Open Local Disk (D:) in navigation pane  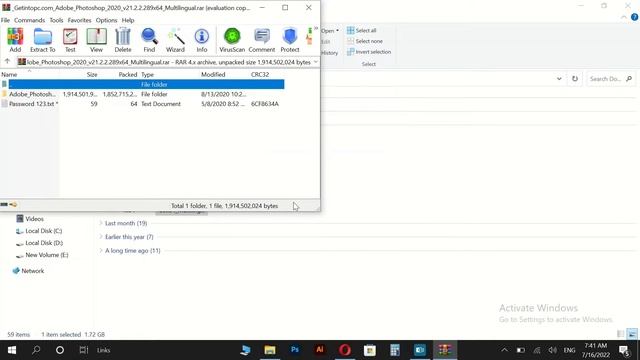coord(39,243)
